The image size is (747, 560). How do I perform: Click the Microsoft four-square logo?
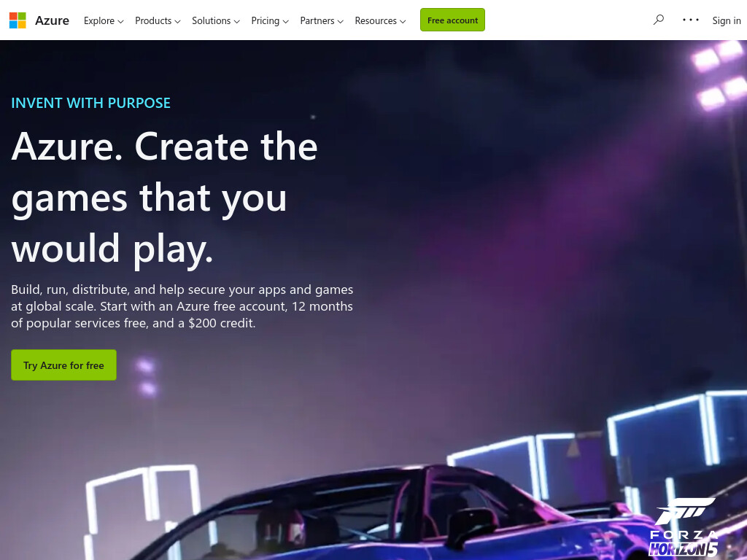point(18,20)
